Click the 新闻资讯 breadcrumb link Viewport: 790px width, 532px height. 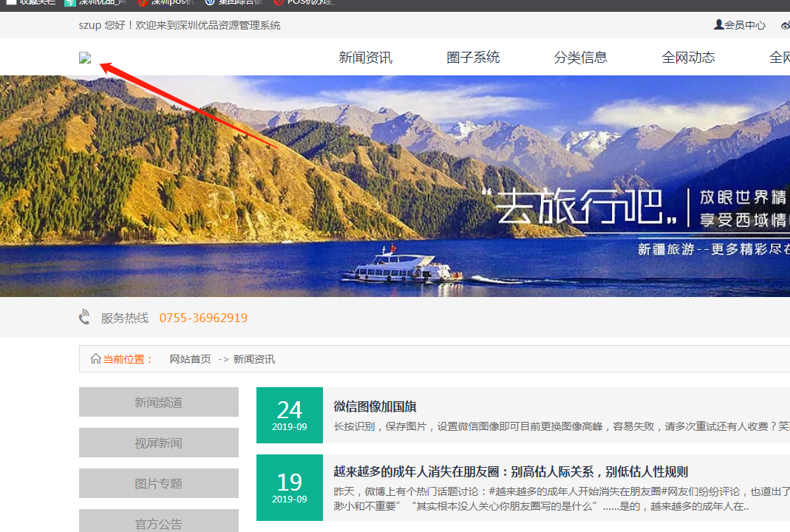253,359
